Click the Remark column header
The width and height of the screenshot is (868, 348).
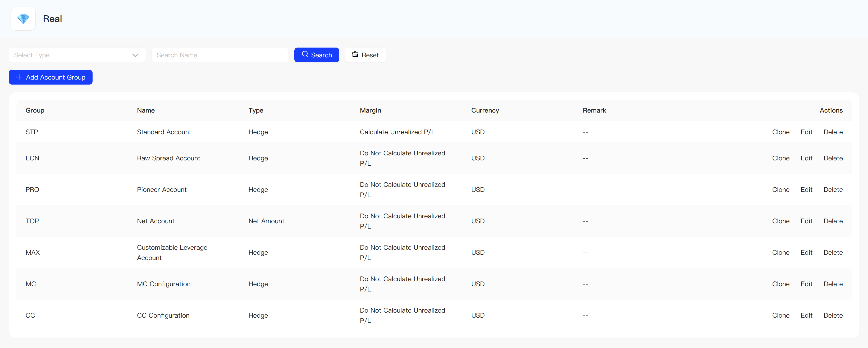coord(594,110)
